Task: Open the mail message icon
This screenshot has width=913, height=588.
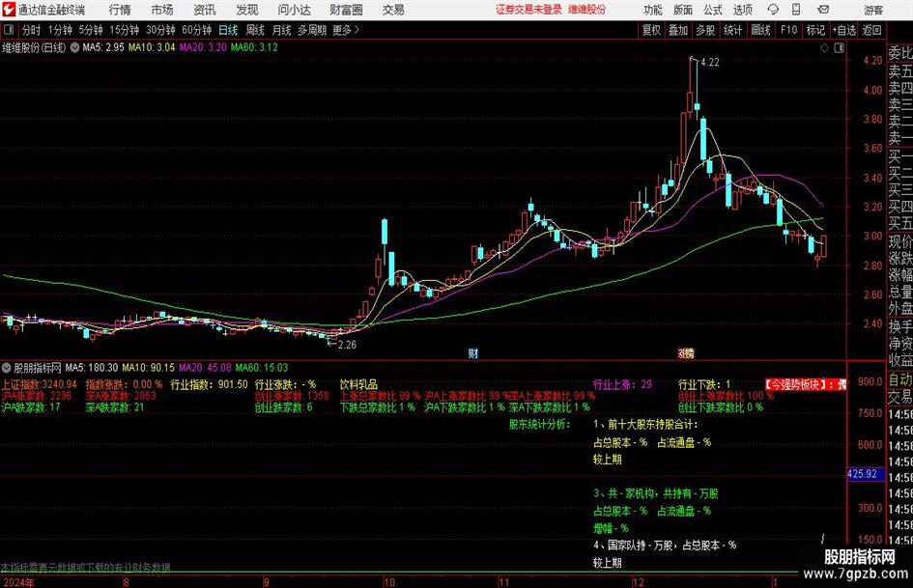Action: (823, 10)
